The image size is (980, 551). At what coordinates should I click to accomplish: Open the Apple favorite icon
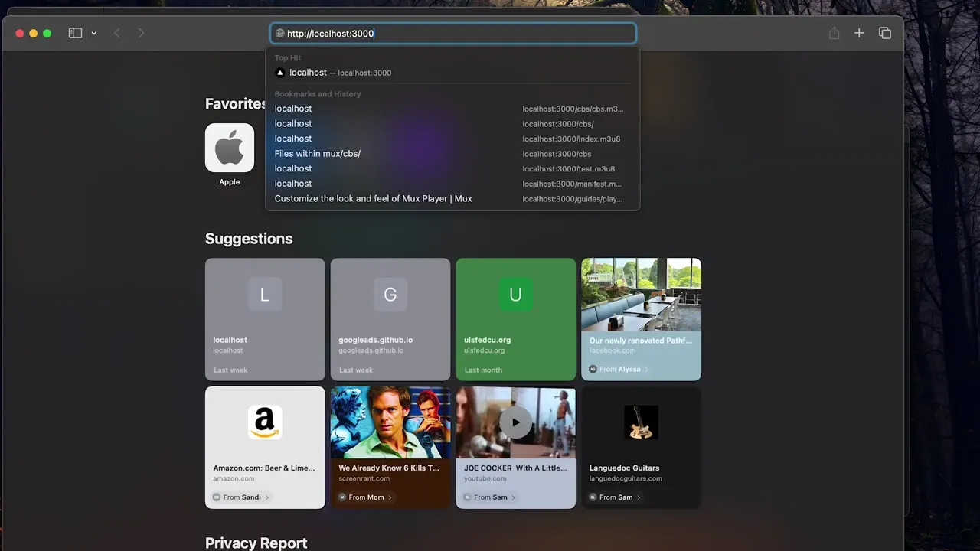pos(230,148)
